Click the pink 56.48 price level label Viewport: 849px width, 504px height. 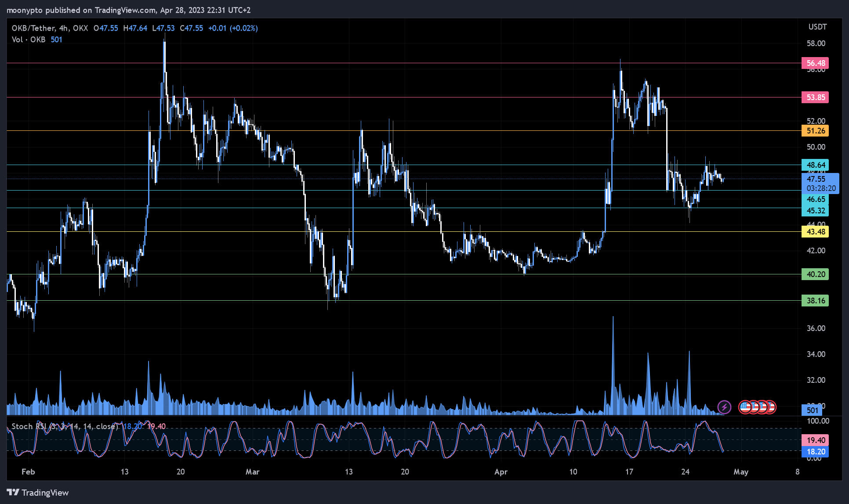[815, 63]
